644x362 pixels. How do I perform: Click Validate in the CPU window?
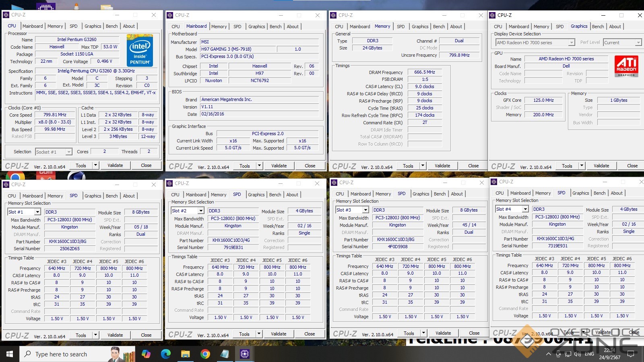115,165
